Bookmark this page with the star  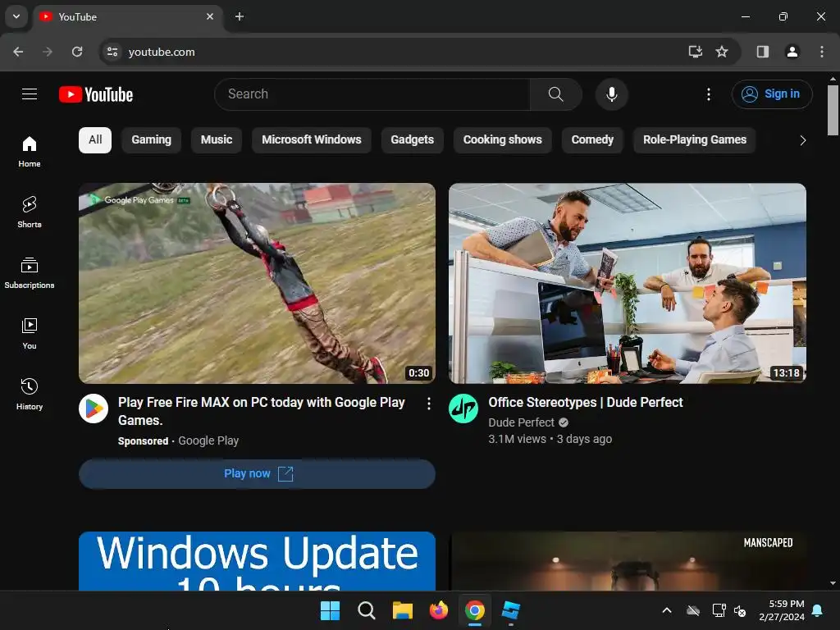tap(722, 52)
